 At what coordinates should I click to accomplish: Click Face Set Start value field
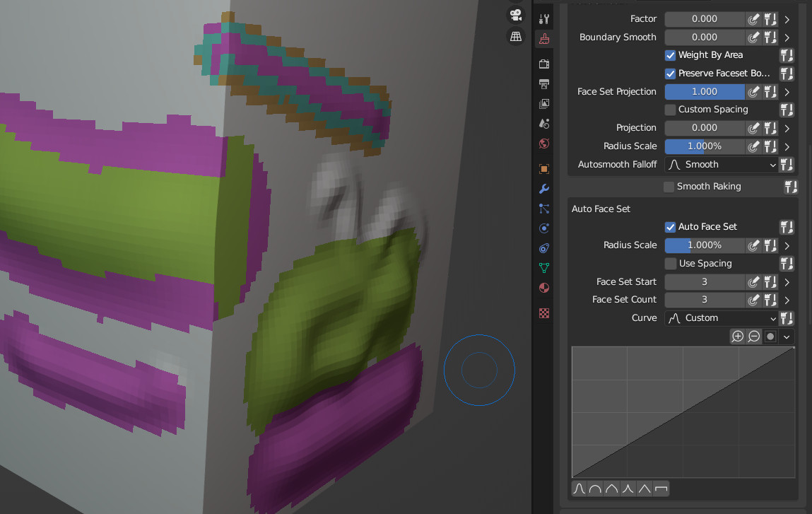(x=705, y=282)
